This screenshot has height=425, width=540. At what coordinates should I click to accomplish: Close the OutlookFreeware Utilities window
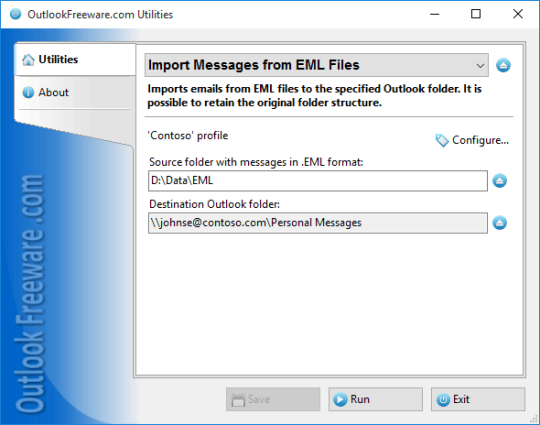click(x=518, y=14)
